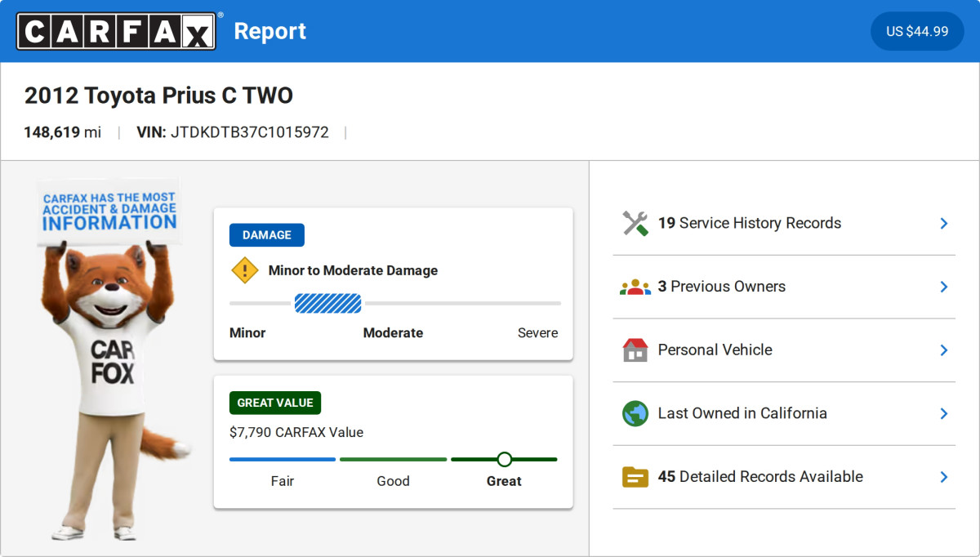Open 45 Detailed Records Available

point(784,477)
